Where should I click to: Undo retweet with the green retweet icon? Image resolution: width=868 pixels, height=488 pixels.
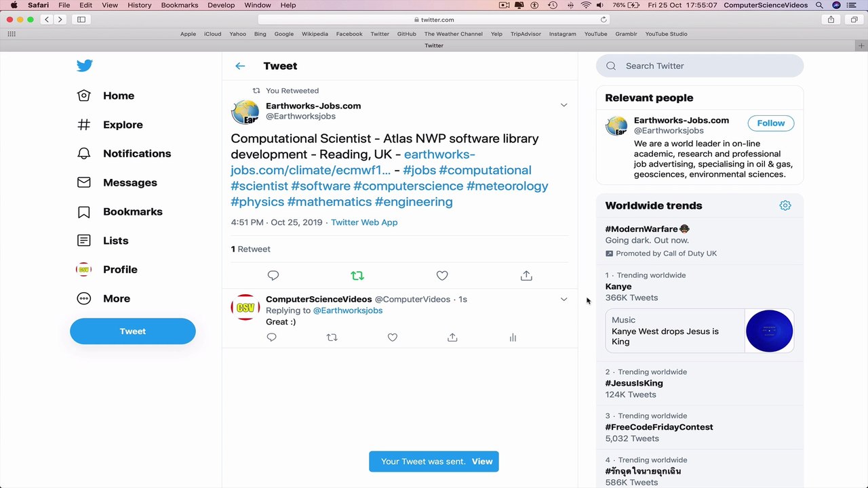[x=357, y=275]
